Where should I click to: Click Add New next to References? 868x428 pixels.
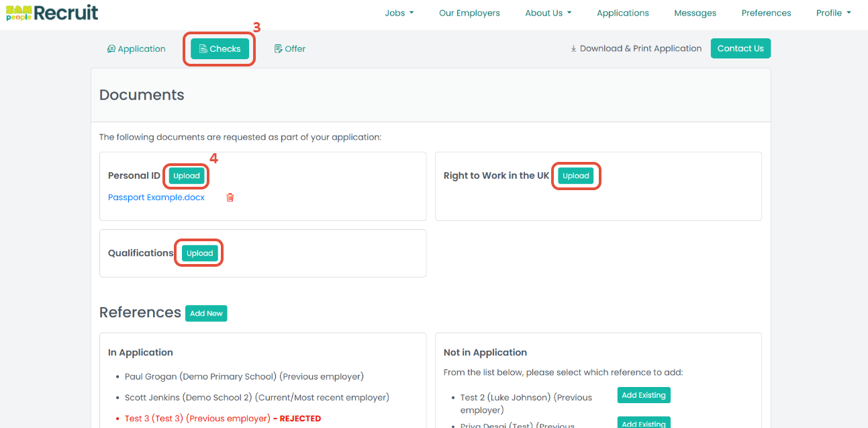click(206, 313)
